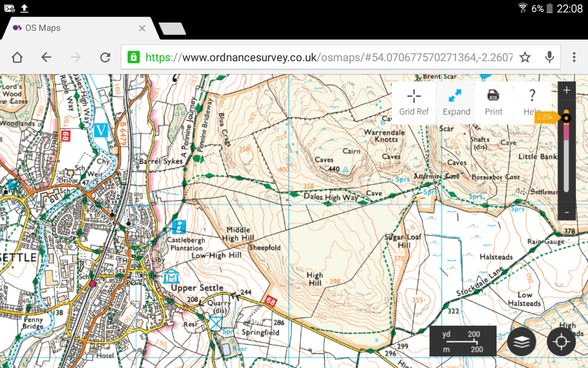Start voice search with microphone icon

[549, 57]
